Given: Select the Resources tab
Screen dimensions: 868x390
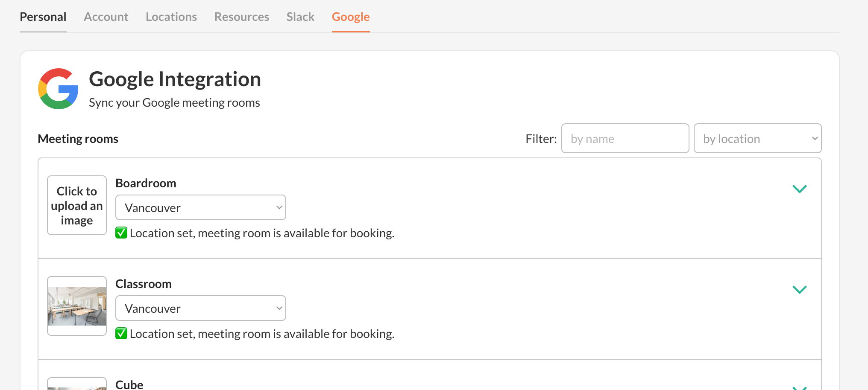Looking at the screenshot, I should [x=242, y=17].
